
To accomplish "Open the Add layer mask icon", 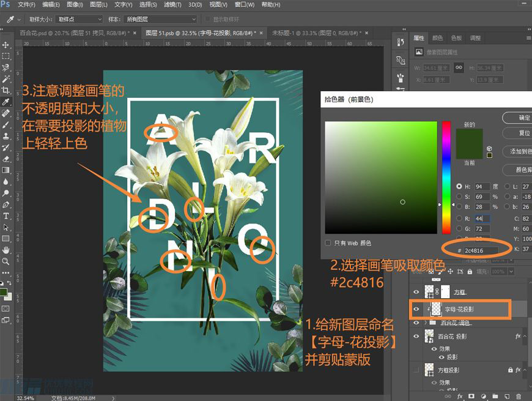I will click(471, 397).
